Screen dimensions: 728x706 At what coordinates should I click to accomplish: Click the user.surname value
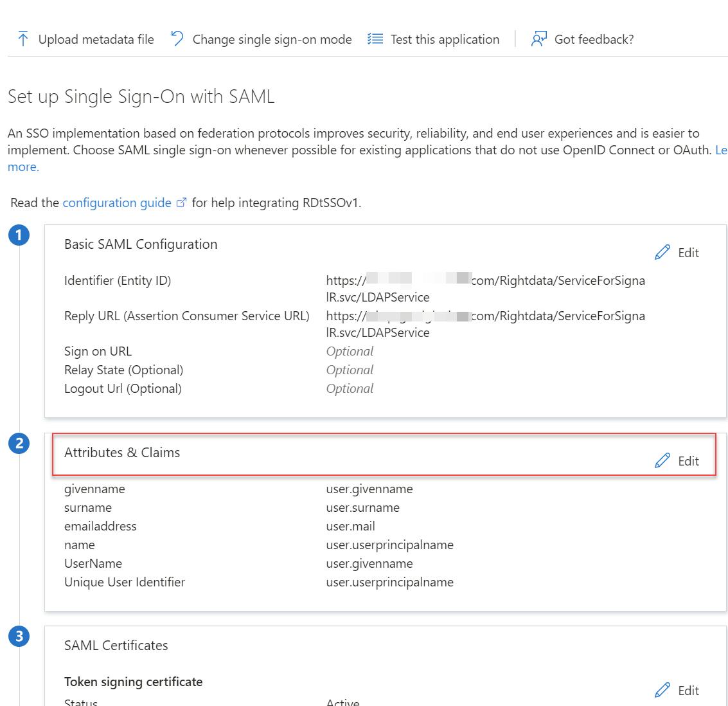[362, 508]
